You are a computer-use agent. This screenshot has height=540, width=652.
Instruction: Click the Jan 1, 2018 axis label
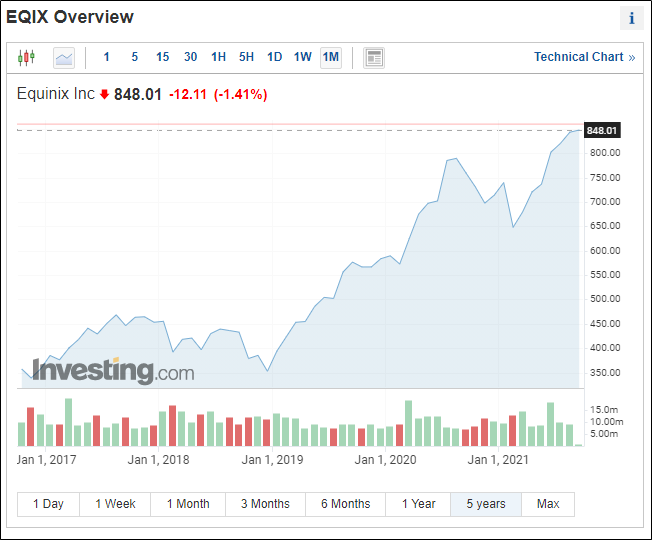[158, 460]
